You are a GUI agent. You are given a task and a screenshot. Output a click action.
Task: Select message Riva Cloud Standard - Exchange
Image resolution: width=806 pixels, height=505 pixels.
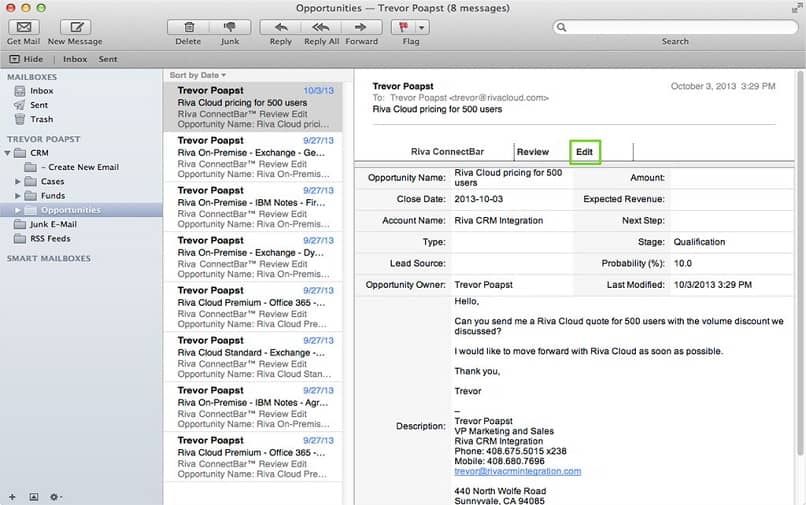coord(253,357)
